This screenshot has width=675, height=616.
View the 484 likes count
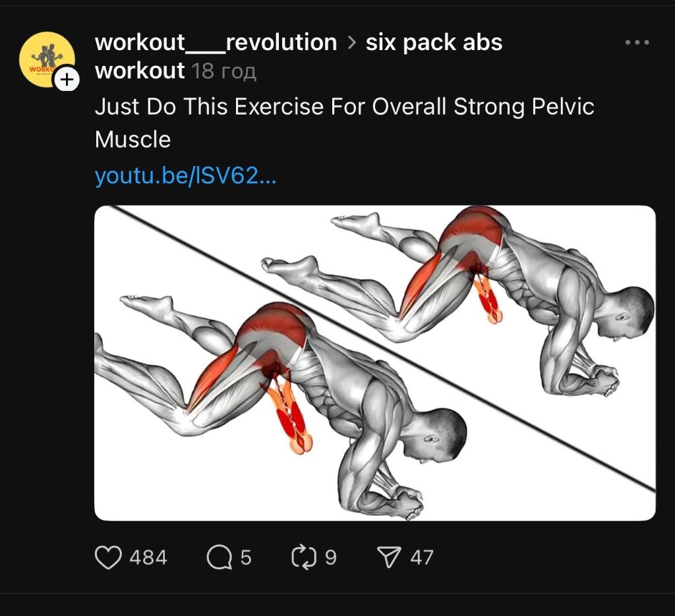148,557
